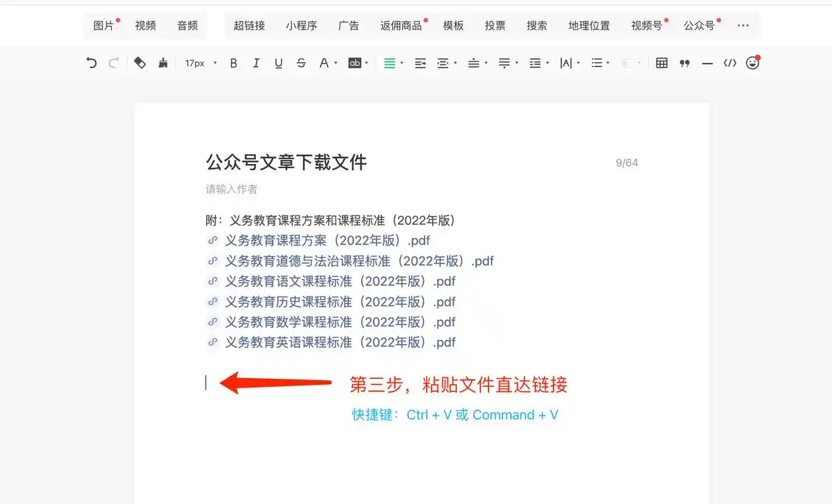Open the 视频 insert menu

[145, 25]
